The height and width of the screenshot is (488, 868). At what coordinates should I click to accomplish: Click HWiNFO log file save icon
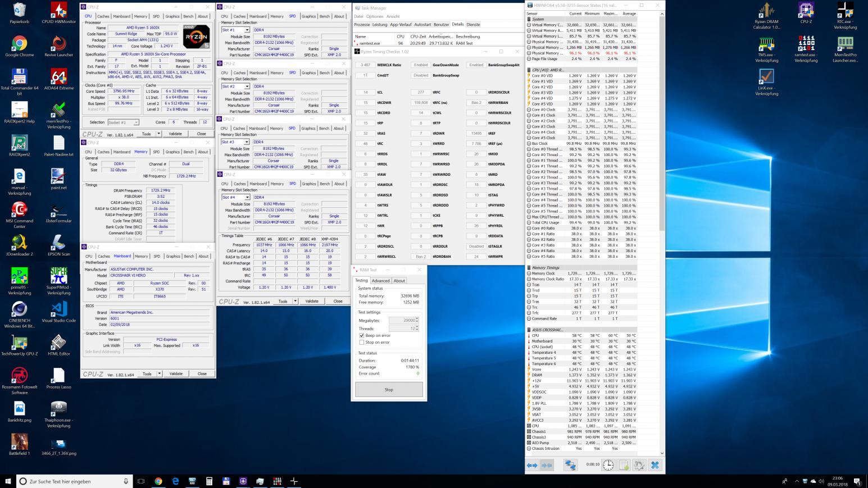point(624,465)
